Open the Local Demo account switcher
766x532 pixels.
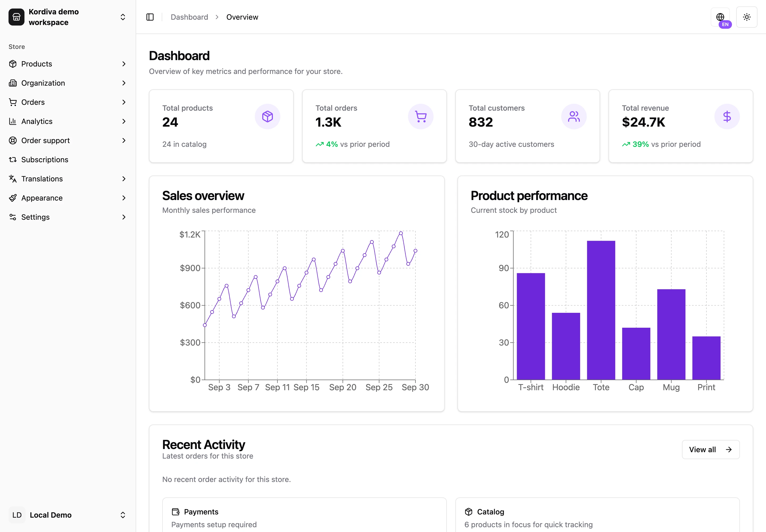pos(68,515)
